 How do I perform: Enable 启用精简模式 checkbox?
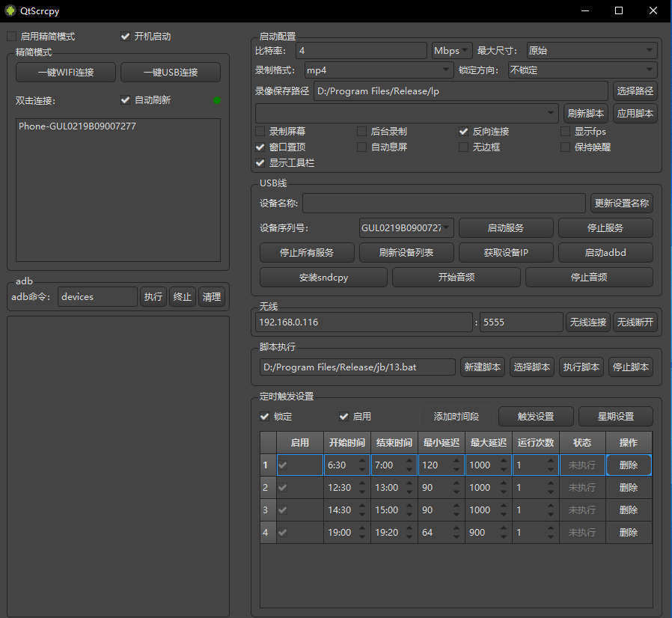coord(11,37)
